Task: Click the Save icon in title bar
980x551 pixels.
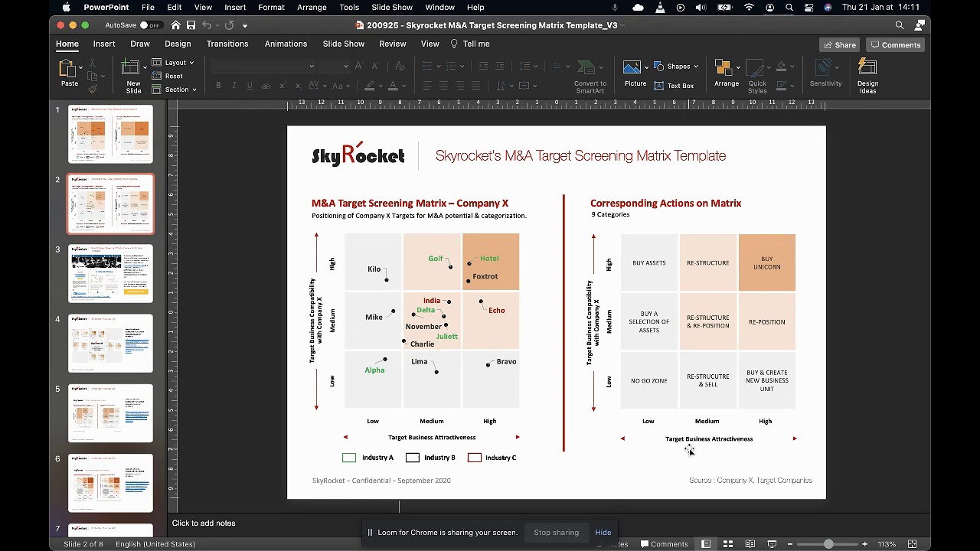Action: 191,25
